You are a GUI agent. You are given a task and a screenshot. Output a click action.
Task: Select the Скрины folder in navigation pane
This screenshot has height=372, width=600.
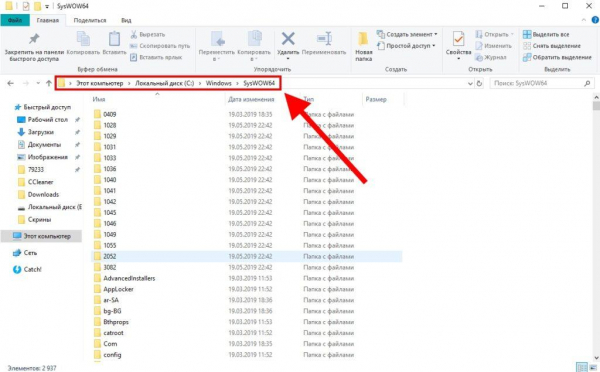(x=34, y=220)
